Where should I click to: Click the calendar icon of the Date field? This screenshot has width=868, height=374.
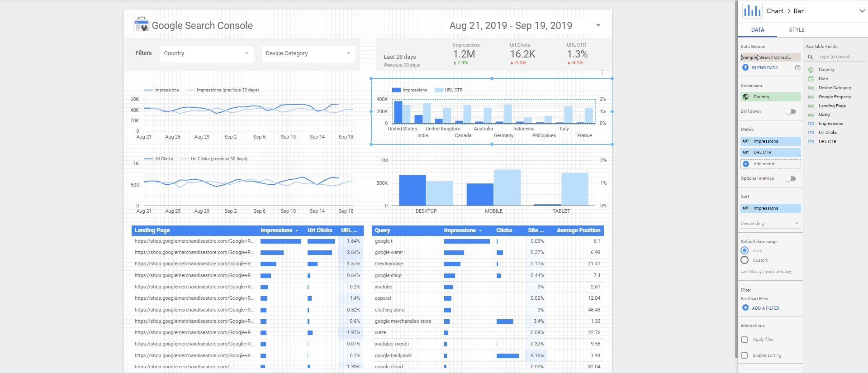(x=811, y=79)
